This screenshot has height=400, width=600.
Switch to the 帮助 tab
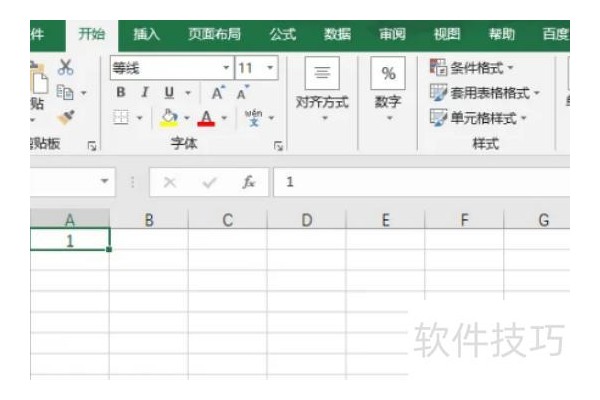coord(502,34)
